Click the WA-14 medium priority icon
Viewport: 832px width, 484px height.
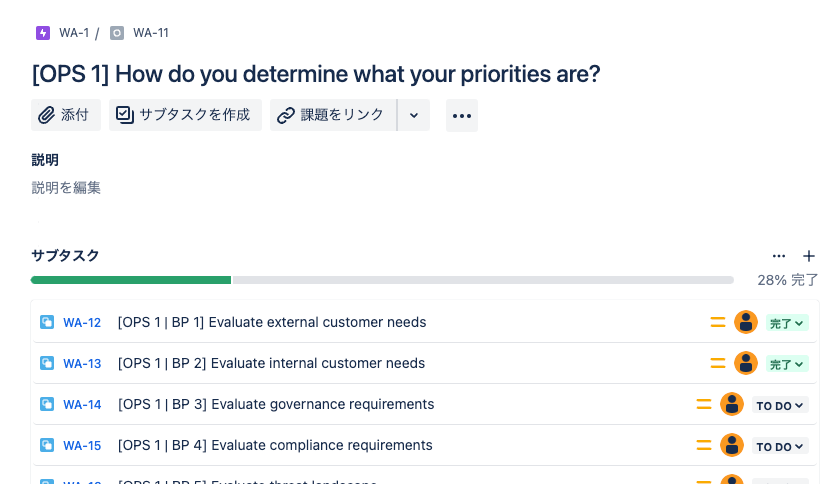(704, 404)
